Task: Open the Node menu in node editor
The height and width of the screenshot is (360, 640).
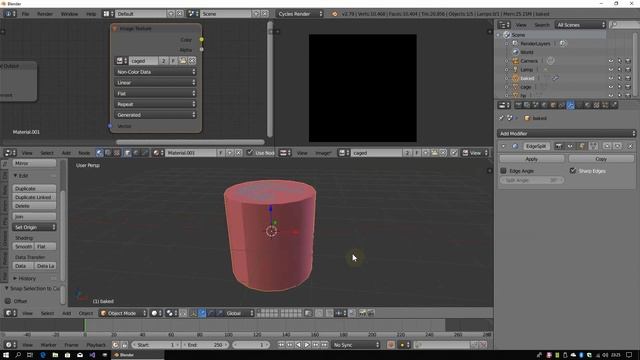Action: (84, 153)
